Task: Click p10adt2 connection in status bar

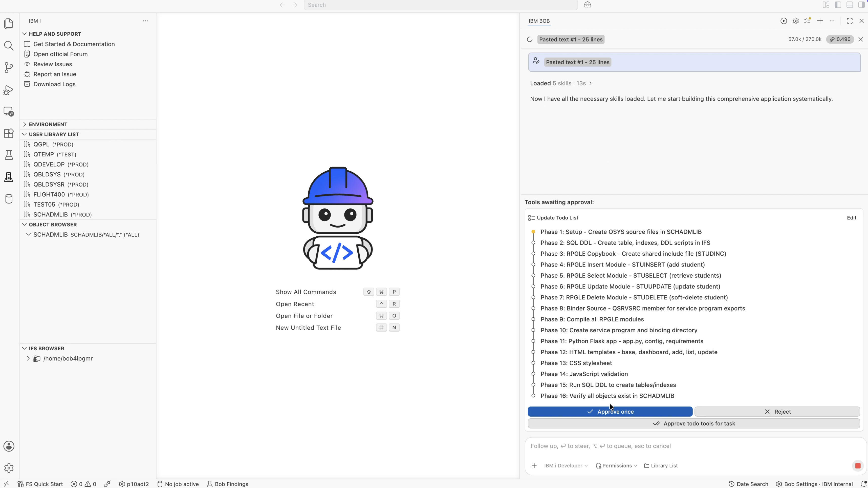Action: click(x=134, y=484)
